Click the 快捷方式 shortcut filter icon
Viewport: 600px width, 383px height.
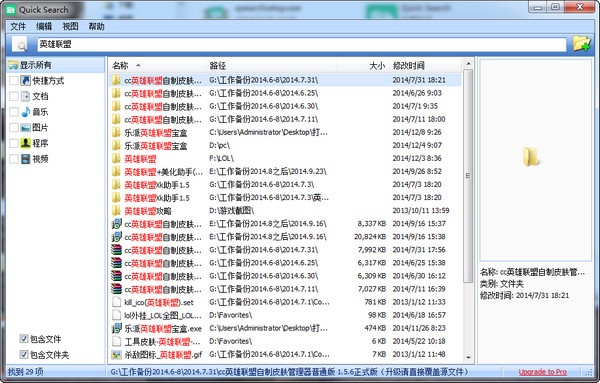pyautogui.click(x=26, y=80)
